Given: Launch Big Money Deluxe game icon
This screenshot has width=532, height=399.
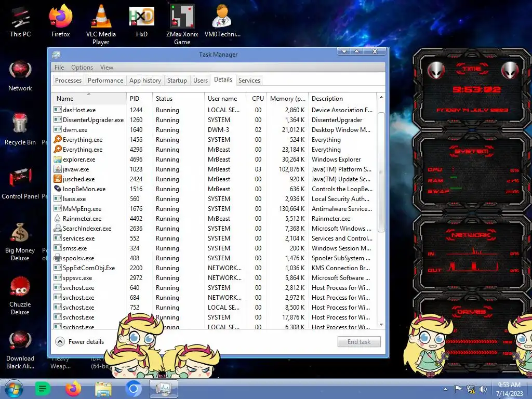Looking at the screenshot, I should click(x=20, y=242).
